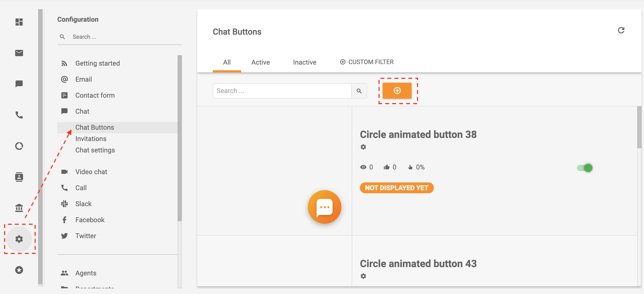Open Chat settings in the configuration menu

95,150
